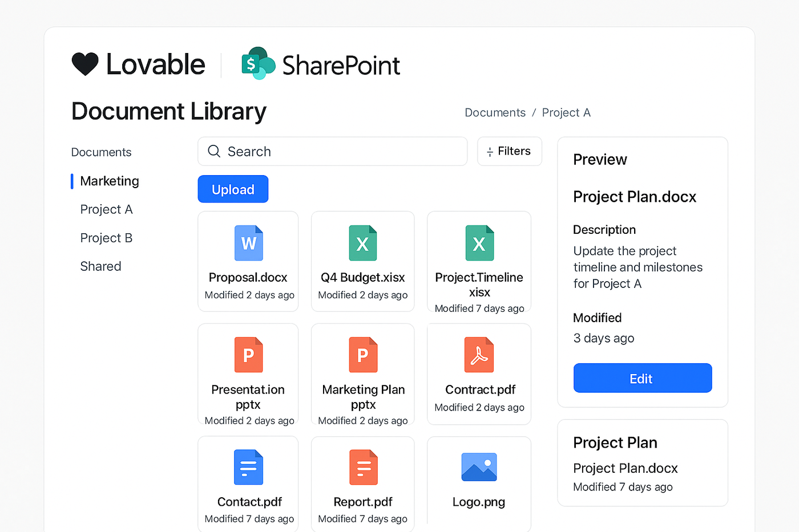Click the Word icon on Proposal.docx

tap(248, 243)
